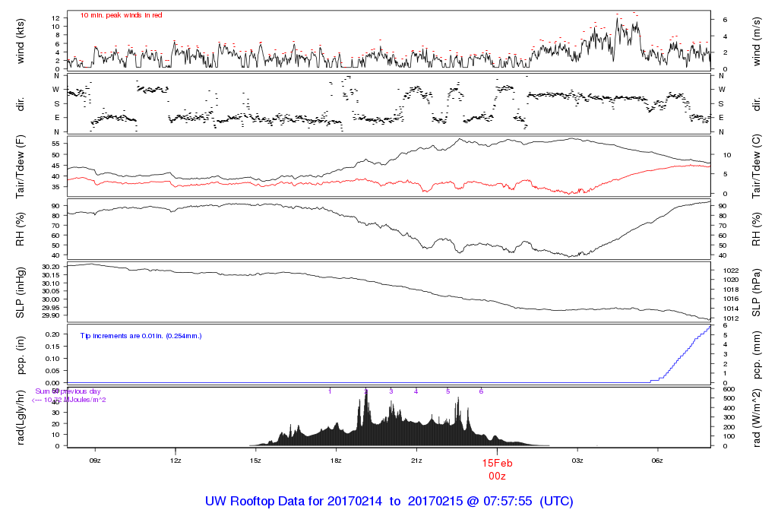778x532 pixels.
Task: Click the "Tip increments are 0.01in." note
Action: coord(141,336)
